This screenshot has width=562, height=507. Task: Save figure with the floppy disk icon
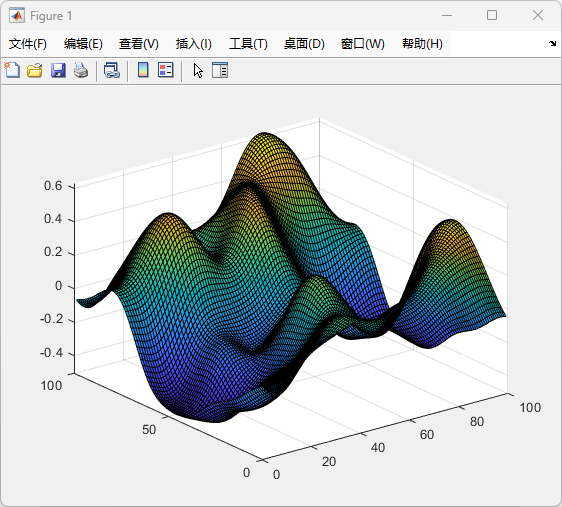point(58,70)
